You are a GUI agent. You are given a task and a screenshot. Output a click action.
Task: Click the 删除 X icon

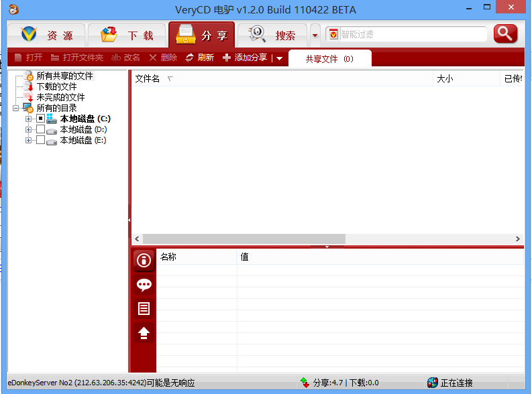[153, 58]
